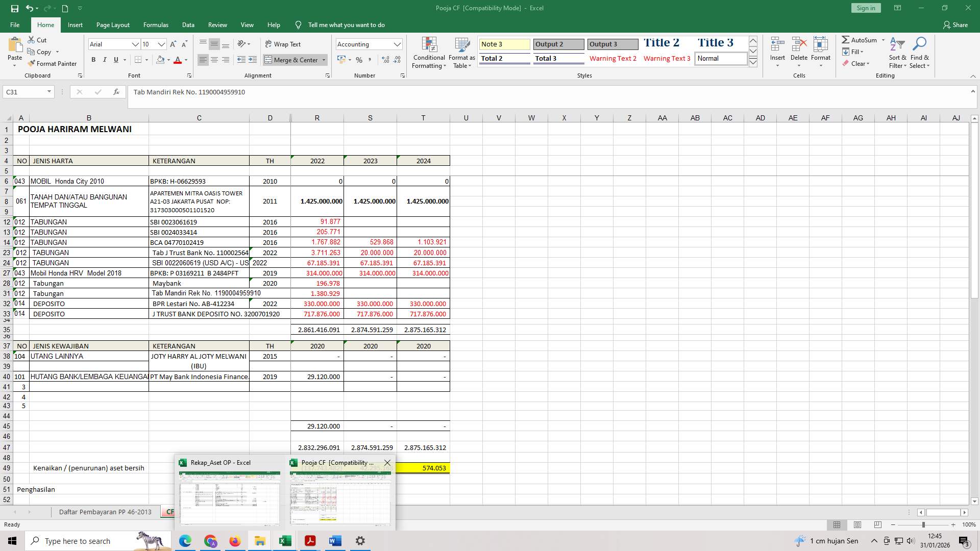The height and width of the screenshot is (551, 980).
Task: Open the Accounting number format dropdown
Action: 398,44
